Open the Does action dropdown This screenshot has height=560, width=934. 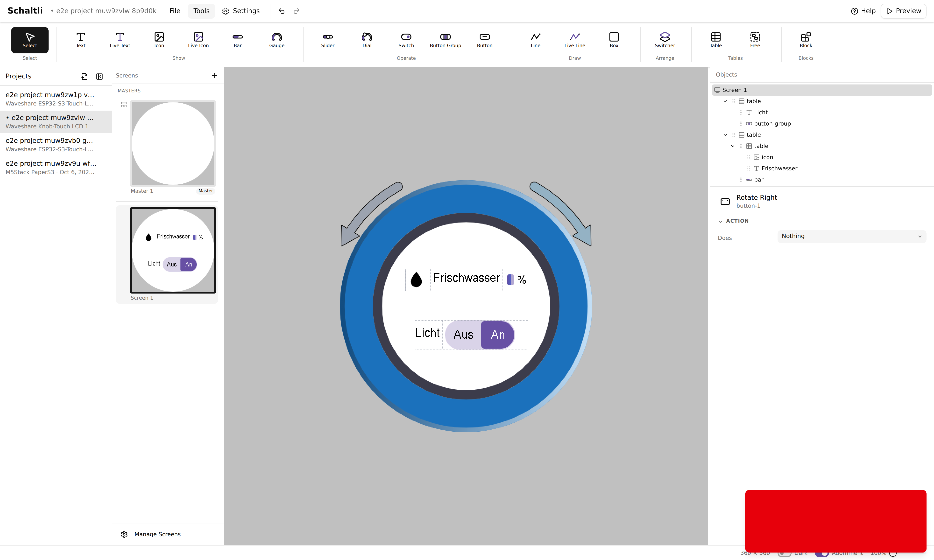(852, 236)
